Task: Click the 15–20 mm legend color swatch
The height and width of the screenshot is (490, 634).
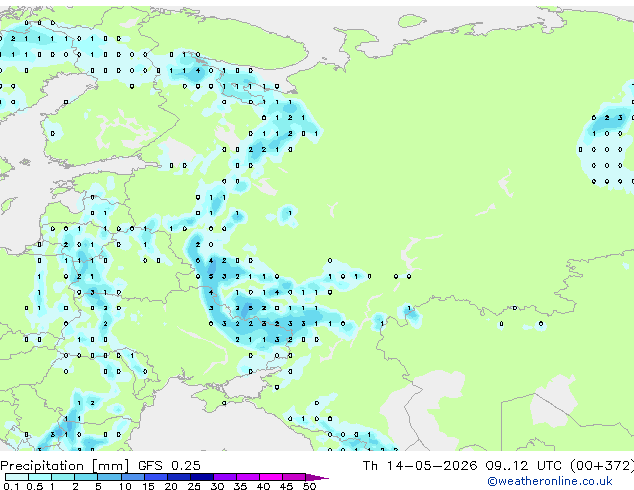Action: [x=155, y=477]
